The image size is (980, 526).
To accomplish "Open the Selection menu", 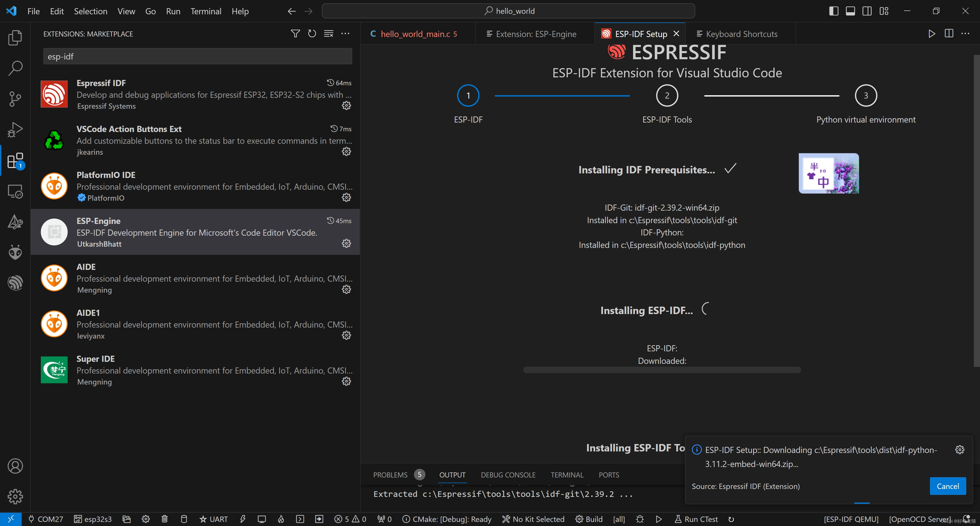I will point(91,11).
